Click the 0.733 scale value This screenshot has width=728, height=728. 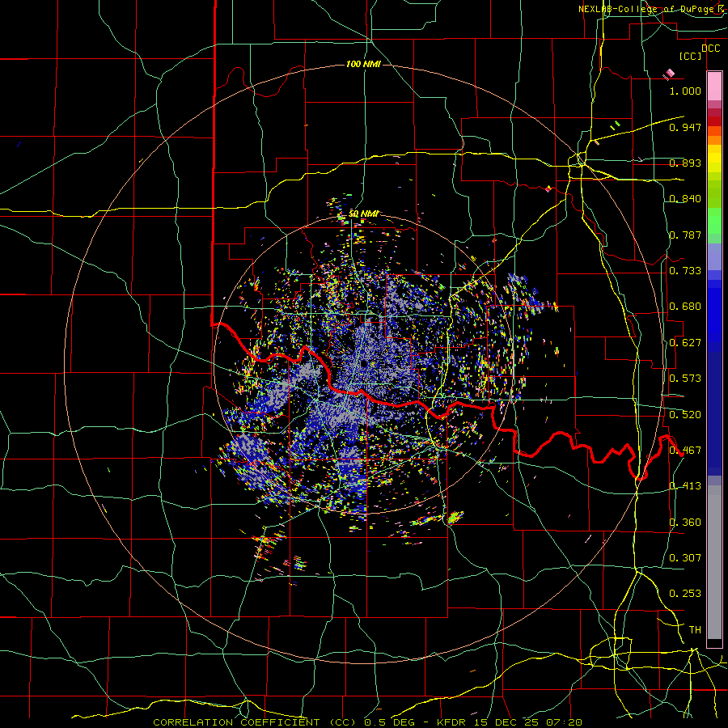[x=685, y=270]
